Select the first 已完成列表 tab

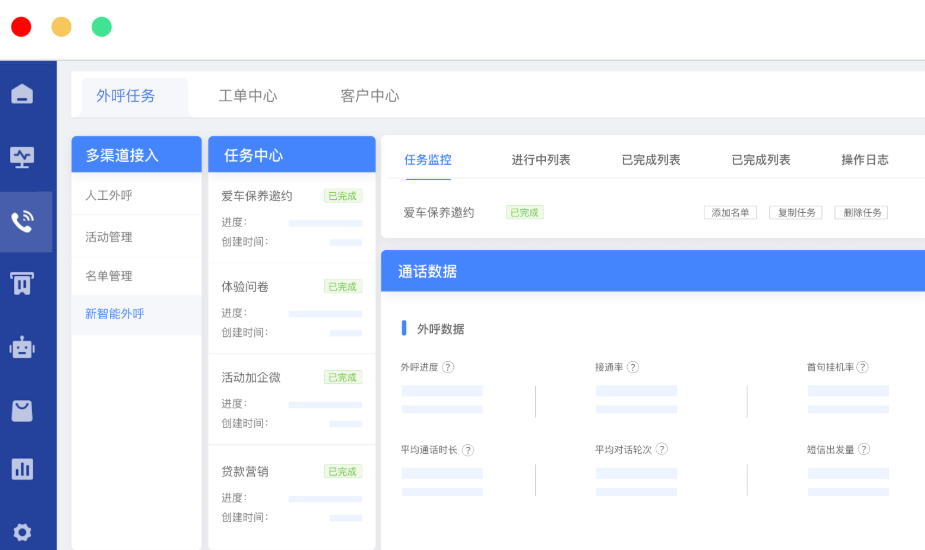(x=651, y=160)
